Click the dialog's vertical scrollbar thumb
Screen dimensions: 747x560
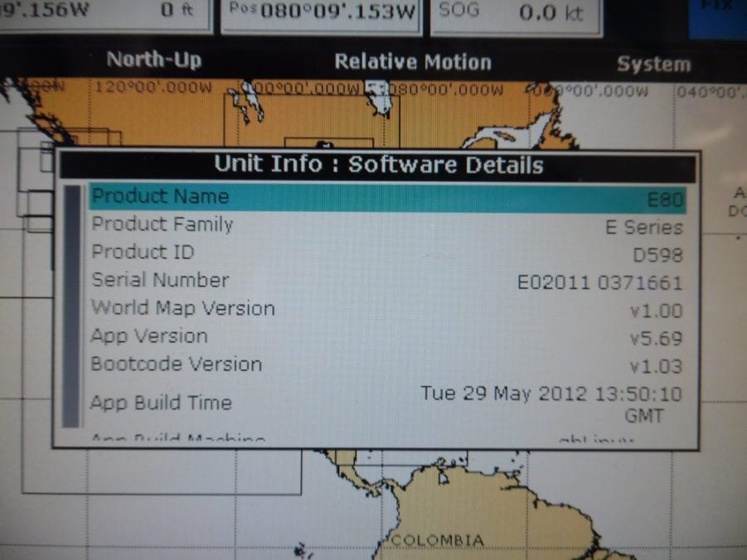[72, 307]
